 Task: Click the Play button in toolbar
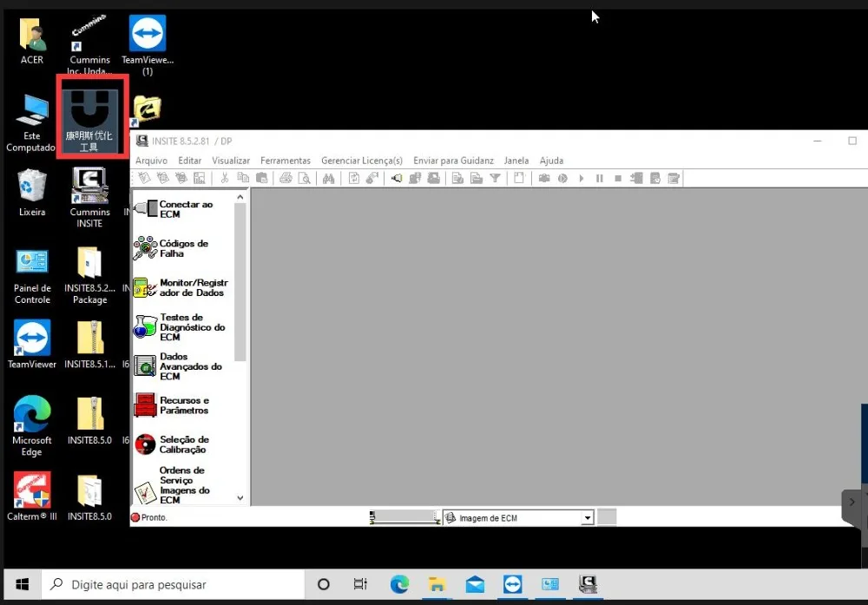pos(582,178)
